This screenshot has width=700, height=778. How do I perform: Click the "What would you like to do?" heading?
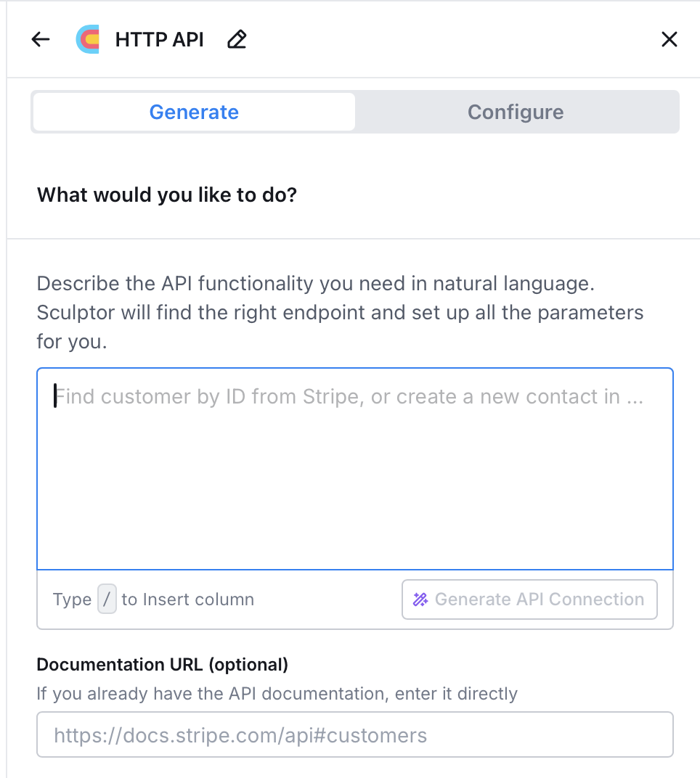(166, 194)
